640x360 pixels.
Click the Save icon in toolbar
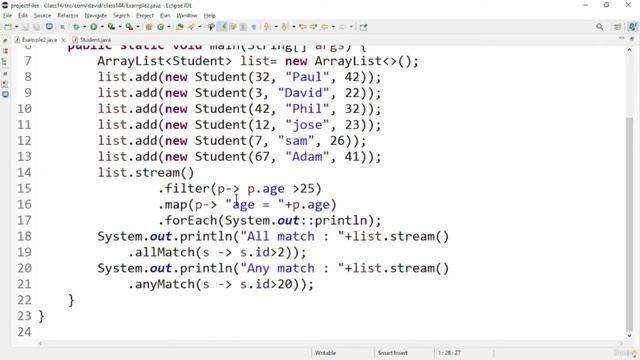[x=25, y=27]
